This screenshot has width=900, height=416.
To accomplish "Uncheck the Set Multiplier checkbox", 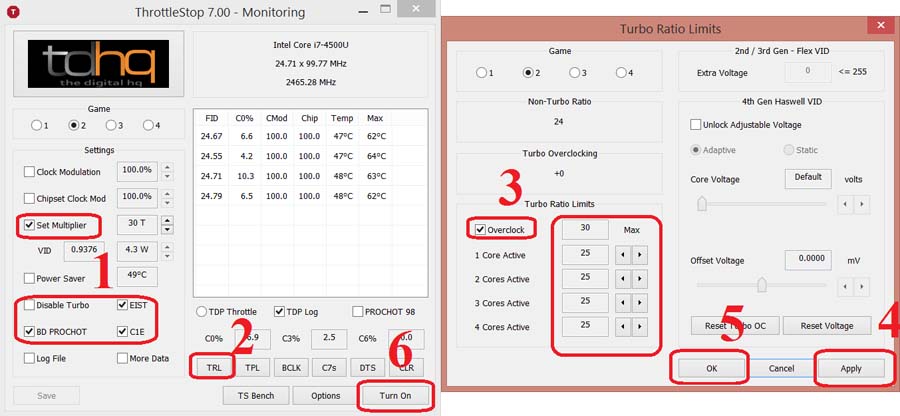I will tap(29, 225).
